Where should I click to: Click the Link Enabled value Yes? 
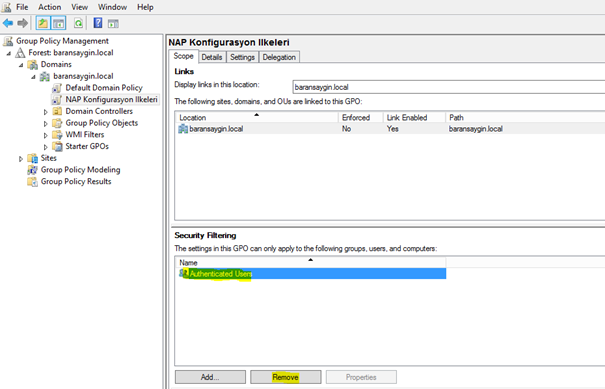click(x=392, y=129)
